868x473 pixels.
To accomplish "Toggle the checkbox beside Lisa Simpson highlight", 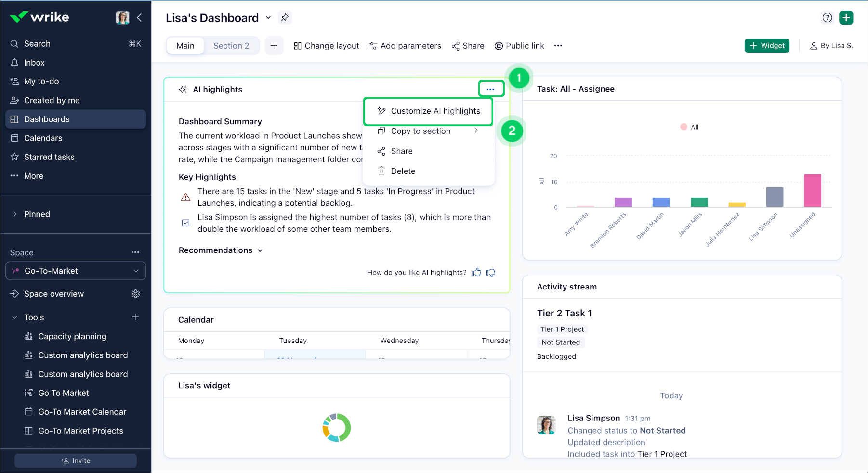I will [x=185, y=223].
